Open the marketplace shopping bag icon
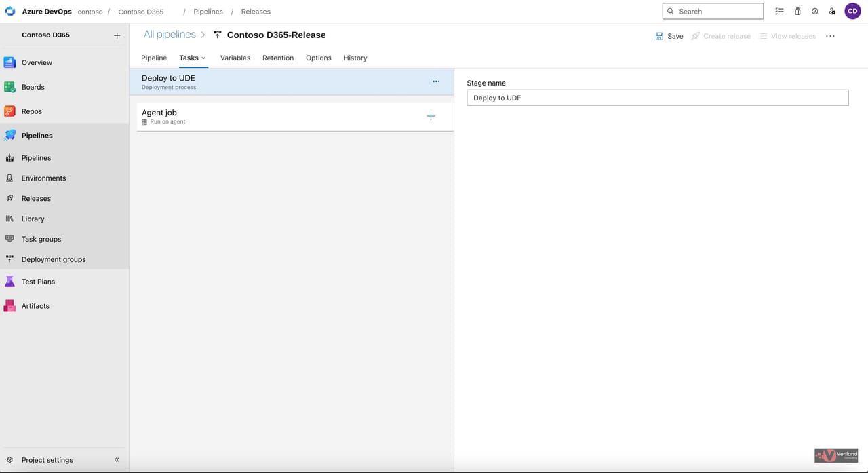The width and height of the screenshot is (868, 473). 797,12
